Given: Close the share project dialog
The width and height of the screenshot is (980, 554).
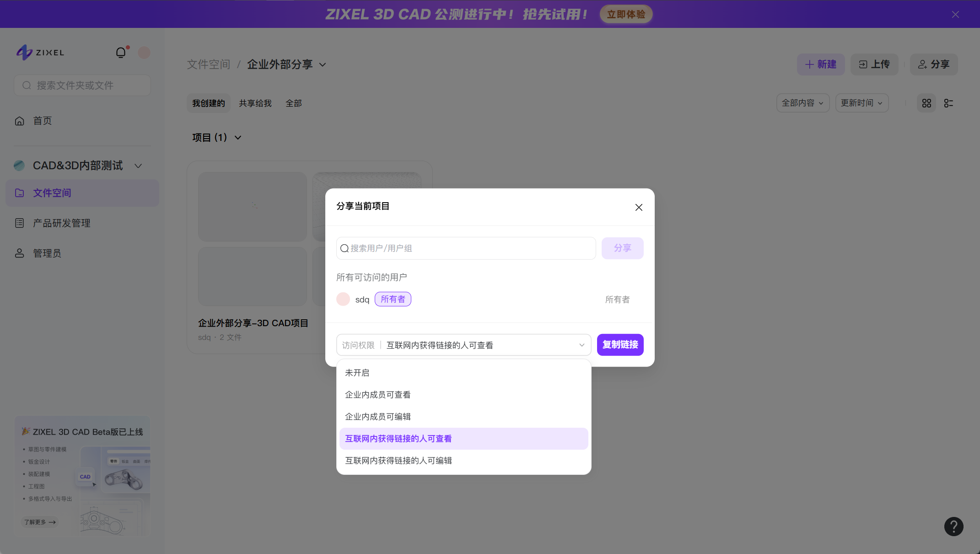Looking at the screenshot, I should click(639, 207).
